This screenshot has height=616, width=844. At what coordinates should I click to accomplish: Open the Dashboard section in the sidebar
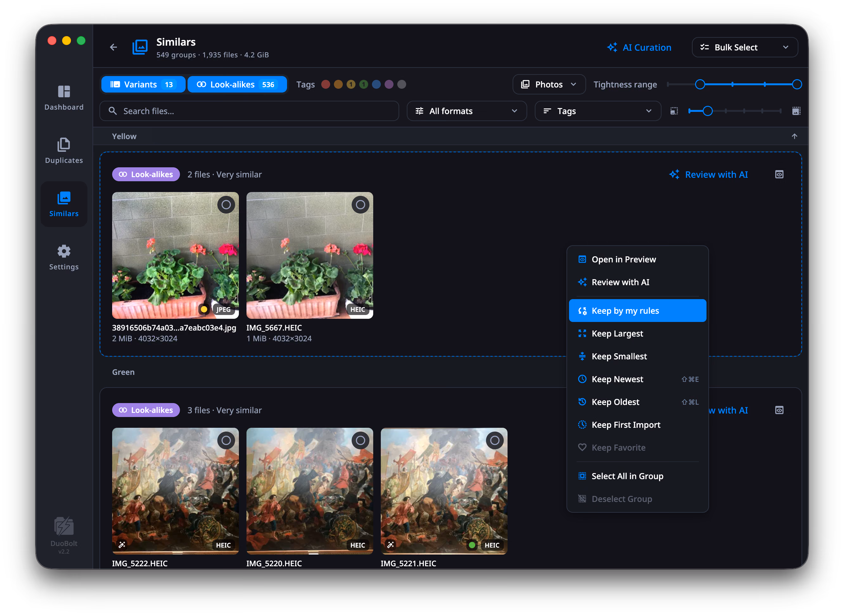click(64, 98)
